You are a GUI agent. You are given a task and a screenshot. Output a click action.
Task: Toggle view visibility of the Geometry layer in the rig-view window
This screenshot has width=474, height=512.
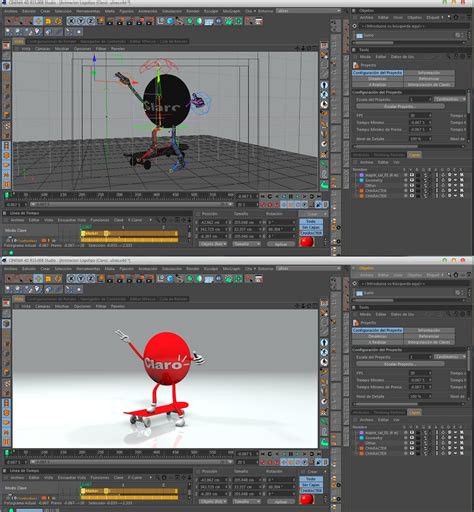point(412,180)
